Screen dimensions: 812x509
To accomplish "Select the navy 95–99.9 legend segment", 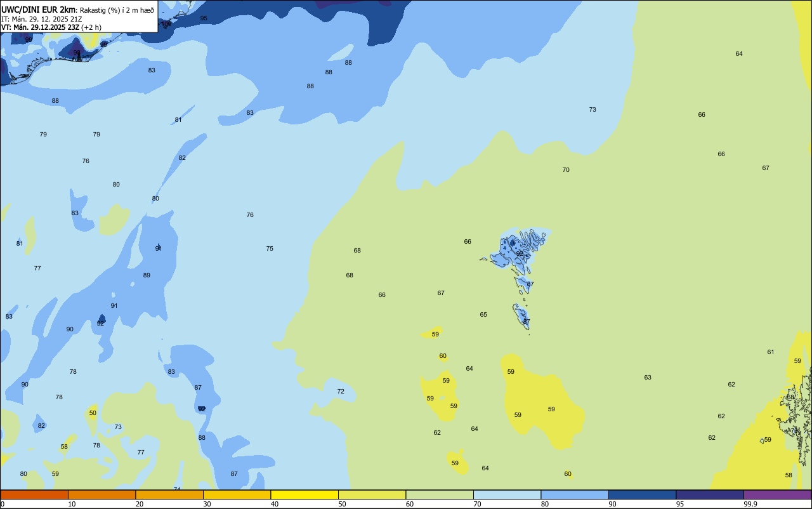I will point(710,494).
